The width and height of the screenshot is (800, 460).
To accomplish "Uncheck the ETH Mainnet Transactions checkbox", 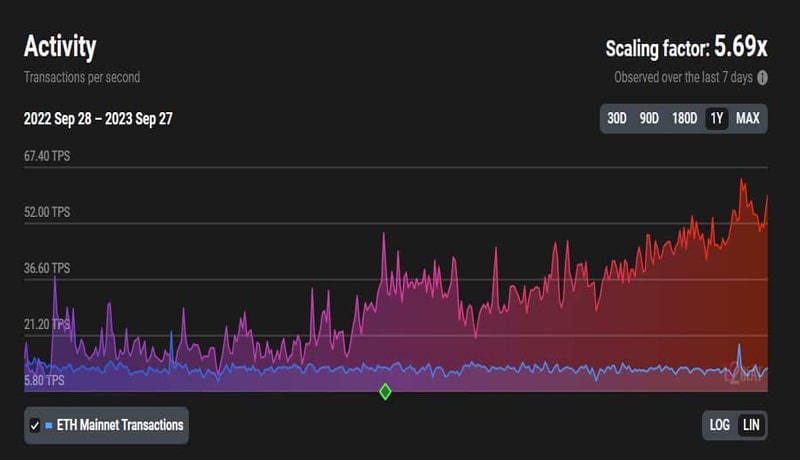I will [35, 425].
